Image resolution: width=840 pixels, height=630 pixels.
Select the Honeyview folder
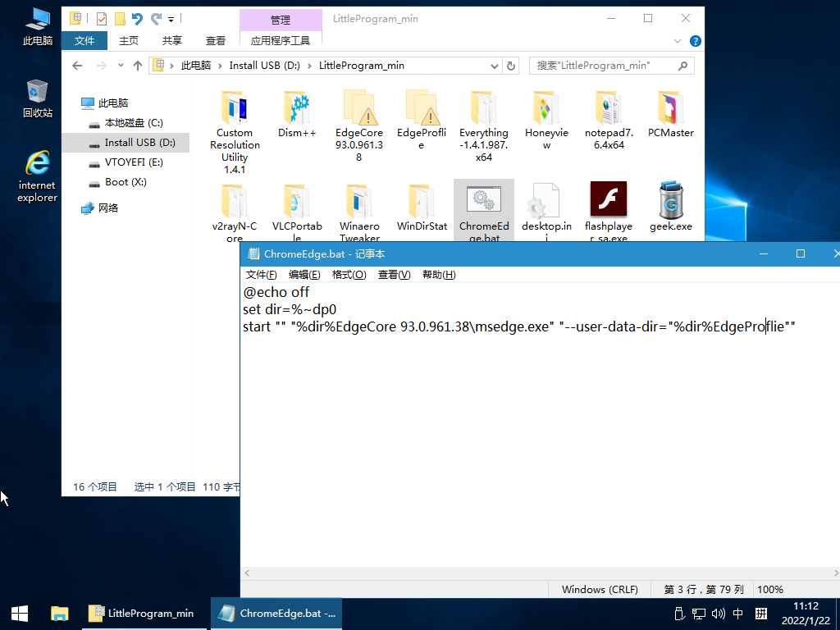click(x=546, y=120)
